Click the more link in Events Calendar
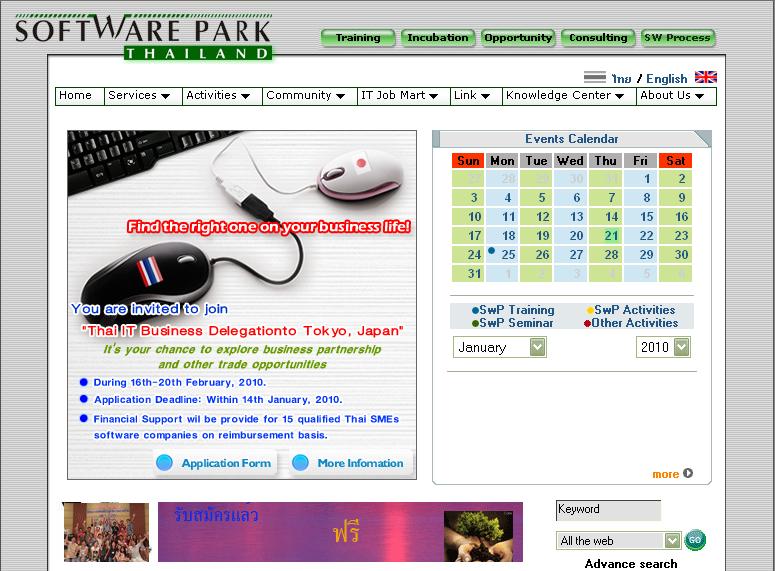The image size is (775, 571). (x=665, y=474)
